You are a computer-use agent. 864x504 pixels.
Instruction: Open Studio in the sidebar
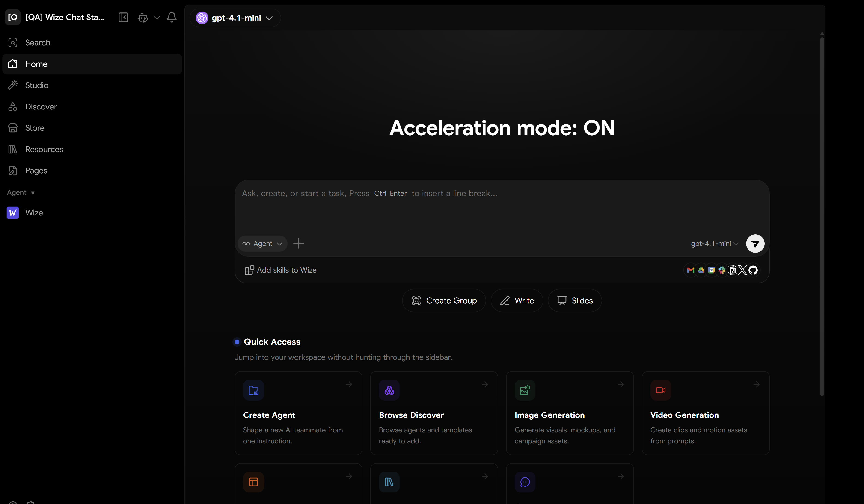coord(92,85)
